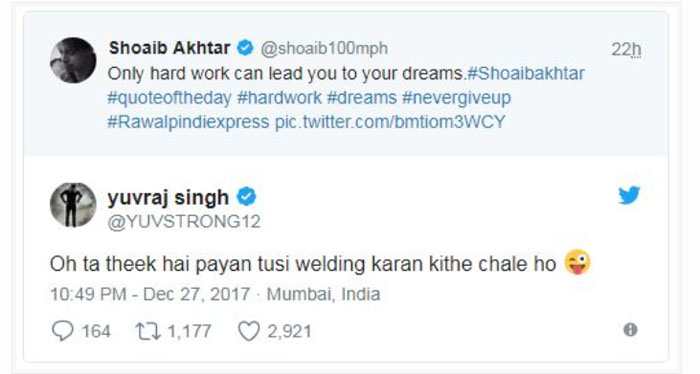
Task: Click the 10:49 PM - Dec 27, 2017 timestamp
Action: [x=150, y=294]
